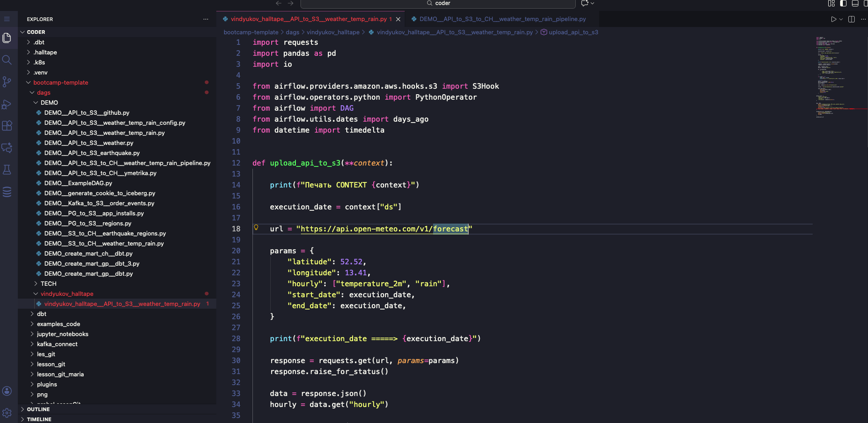The width and height of the screenshot is (868, 423).
Task: Open the run options dropdown
Action: click(x=841, y=19)
